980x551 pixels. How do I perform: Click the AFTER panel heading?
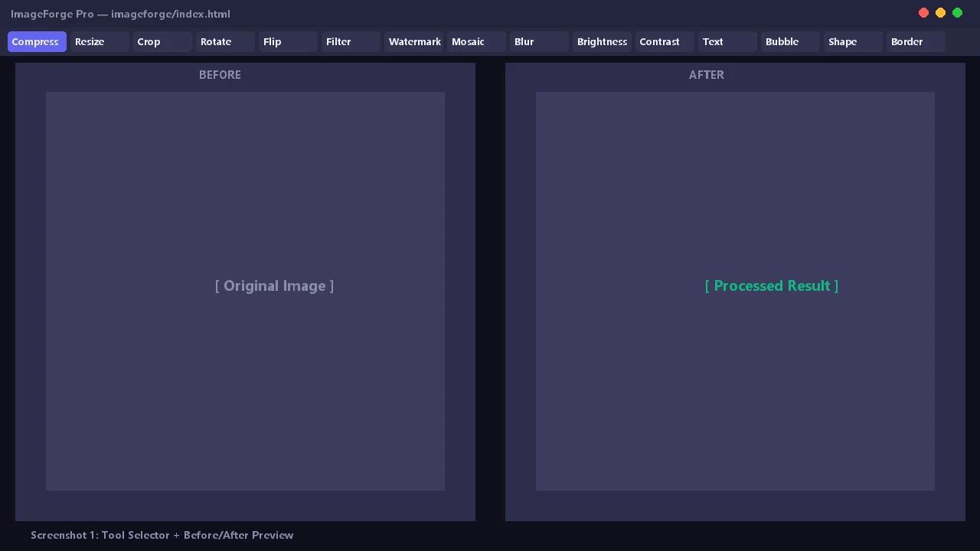707,75
